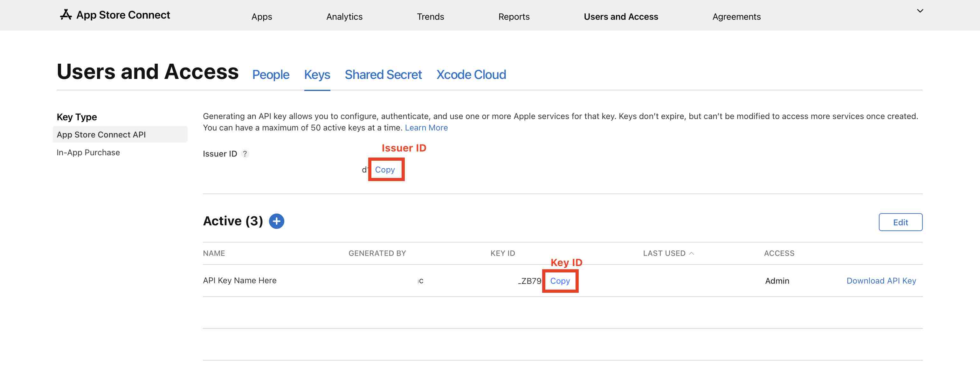This screenshot has height=380, width=980.
Task: Sort by Last Used column arrow
Action: (692, 254)
